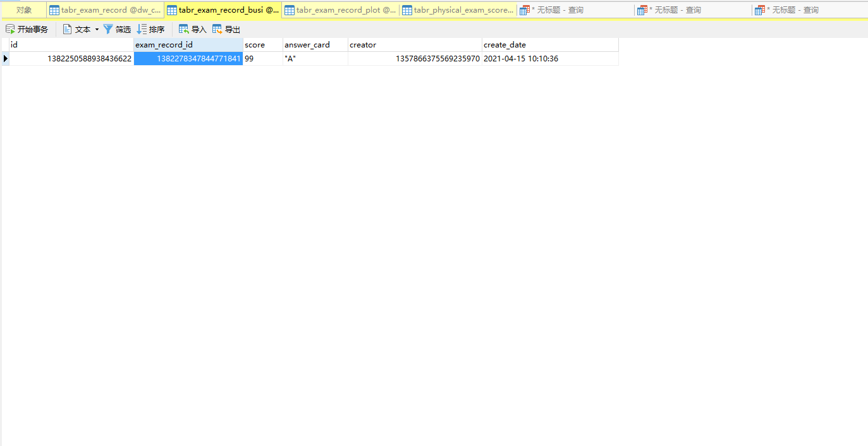This screenshot has width=868, height=446.
Task: Switch to third 无标题 - 查询 tab
Action: [810, 10]
